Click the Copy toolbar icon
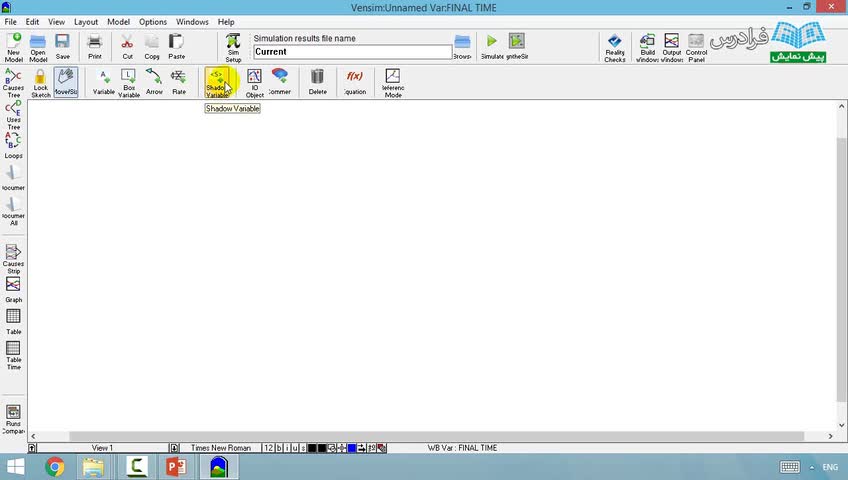The height and width of the screenshot is (480, 848). (152, 46)
